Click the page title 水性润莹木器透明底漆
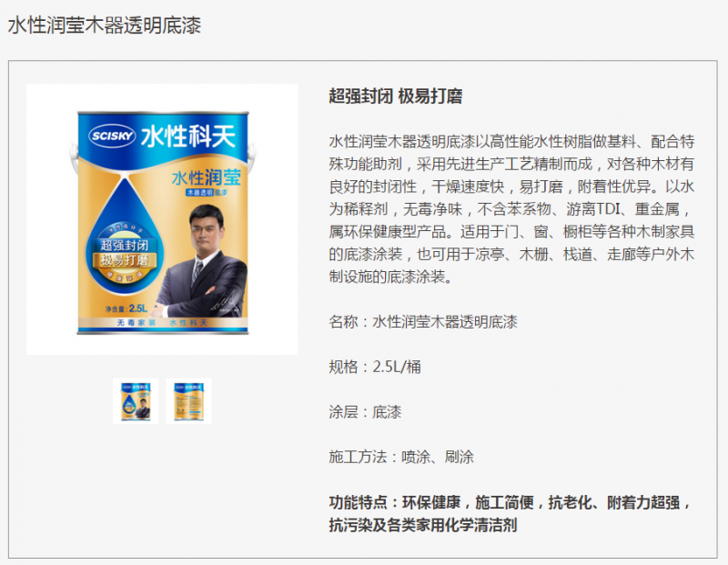Viewport: 728px width, 565px height. pyautogui.click(x=105, y=25)
